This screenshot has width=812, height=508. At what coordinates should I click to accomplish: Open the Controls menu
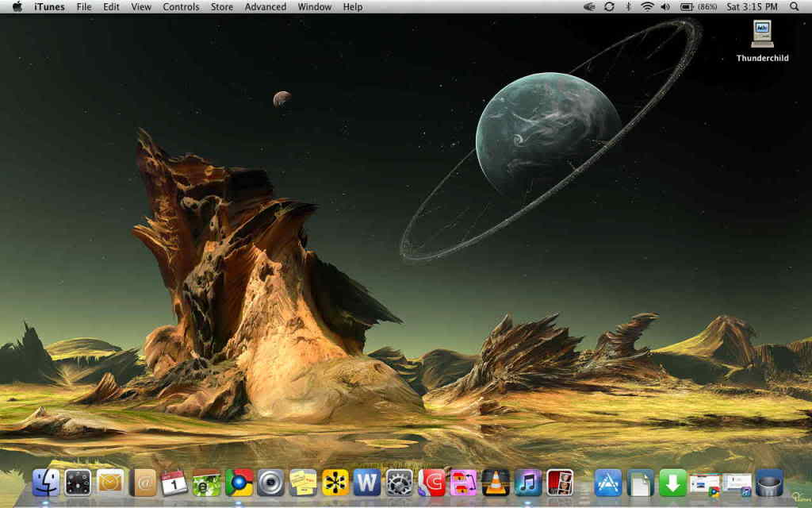[x=181, y=7]
